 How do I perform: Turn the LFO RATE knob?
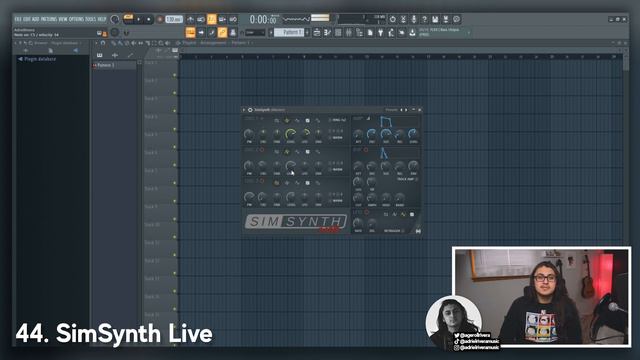pos(358,223)
